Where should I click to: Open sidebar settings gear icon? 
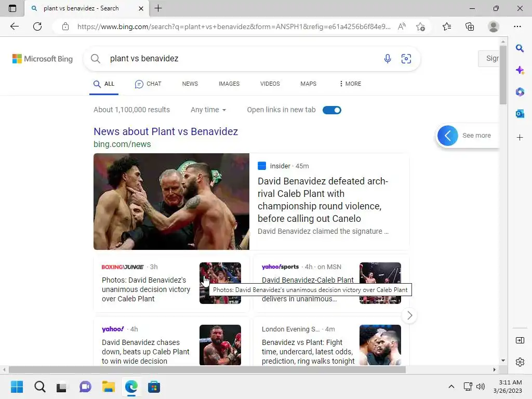tap(520, 362)
